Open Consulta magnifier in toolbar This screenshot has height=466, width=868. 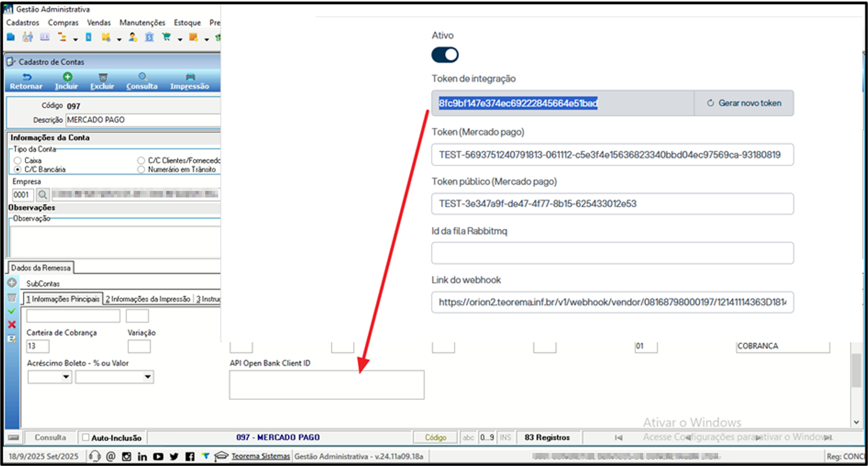click(x=142, y=77)
